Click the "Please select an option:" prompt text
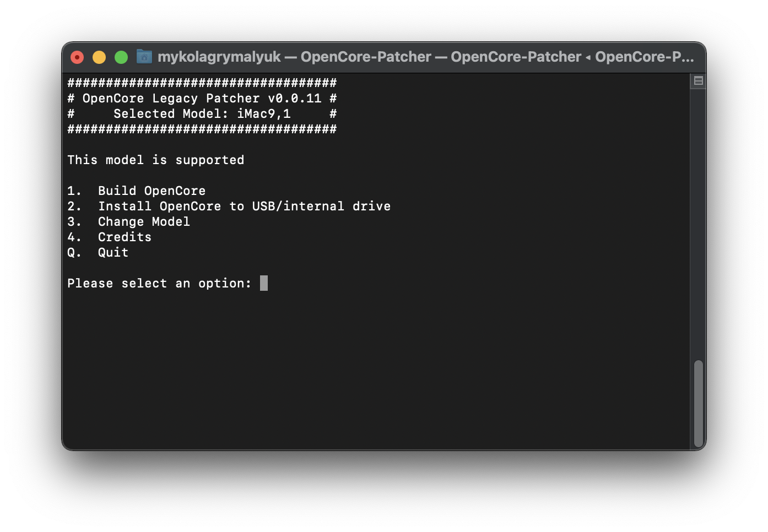Image resolution: width=768 pixels, height=532 pixels. [x=159, y=284]
